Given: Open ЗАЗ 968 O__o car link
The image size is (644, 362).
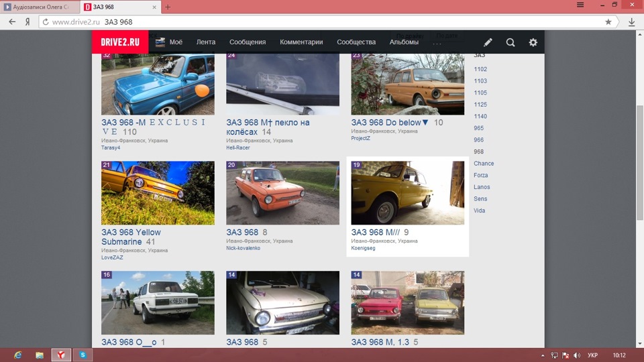Looking at the screenshot, I should pyautogui.click(x=129, y=342).
